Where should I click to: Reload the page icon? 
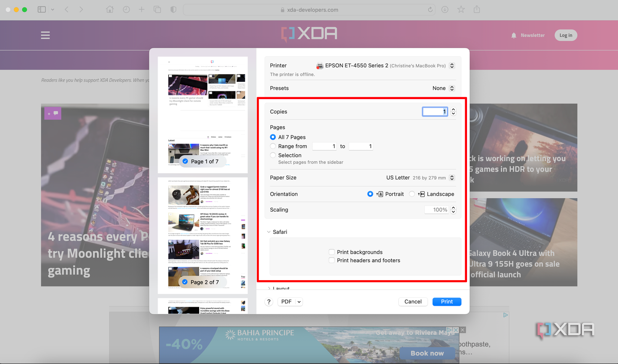430,10
